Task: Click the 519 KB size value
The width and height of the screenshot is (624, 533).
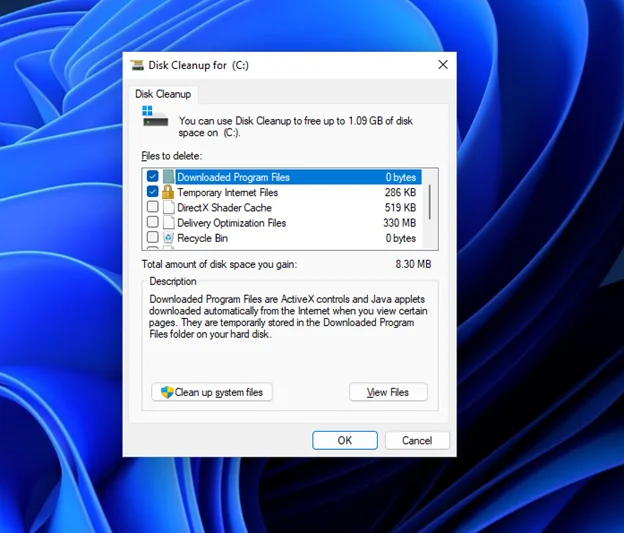Action: (x=400, y=208)
